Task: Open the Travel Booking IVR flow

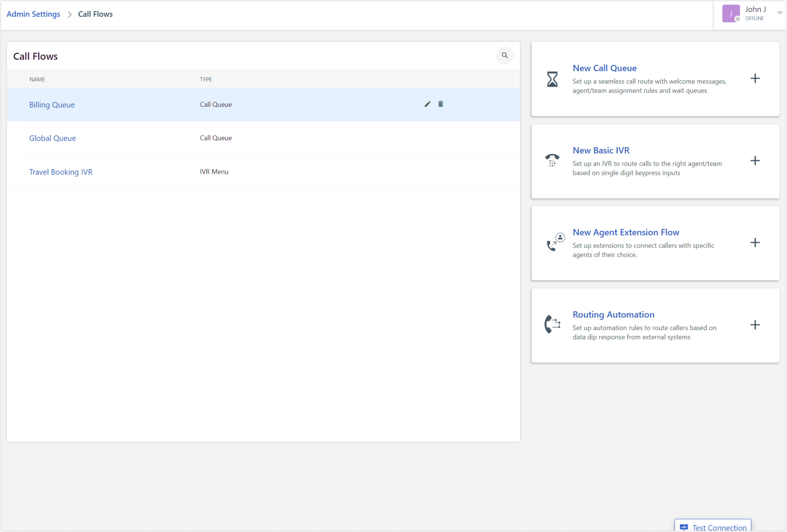Action: point(61,172)
